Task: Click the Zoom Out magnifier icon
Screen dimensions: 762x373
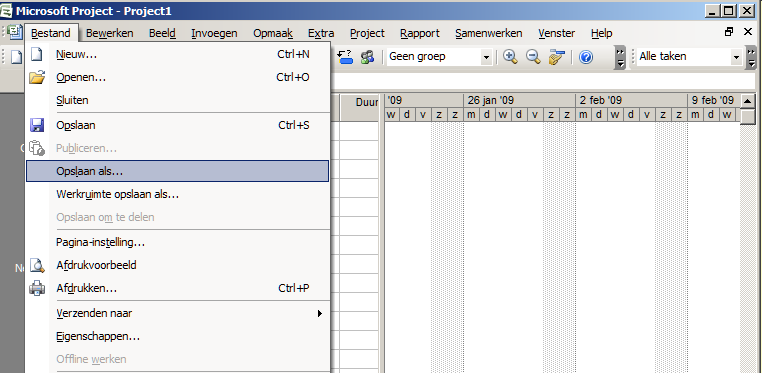Action: pyautogui.click(x=533, y=57)
